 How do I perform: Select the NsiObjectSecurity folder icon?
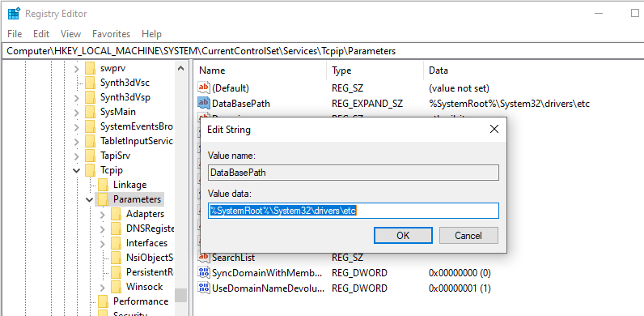(117, 258)
